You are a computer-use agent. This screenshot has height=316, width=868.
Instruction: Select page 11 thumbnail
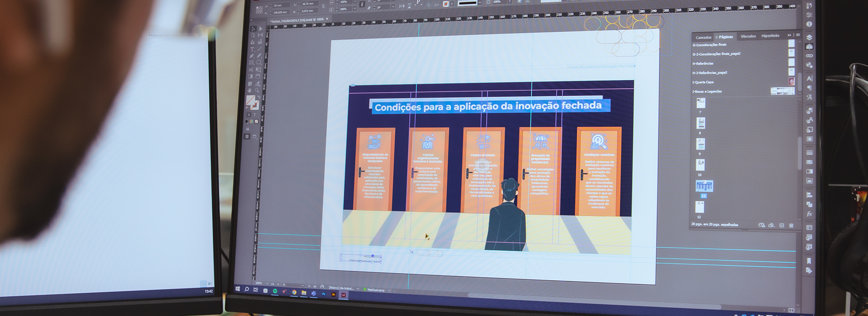tap(704, 186)
